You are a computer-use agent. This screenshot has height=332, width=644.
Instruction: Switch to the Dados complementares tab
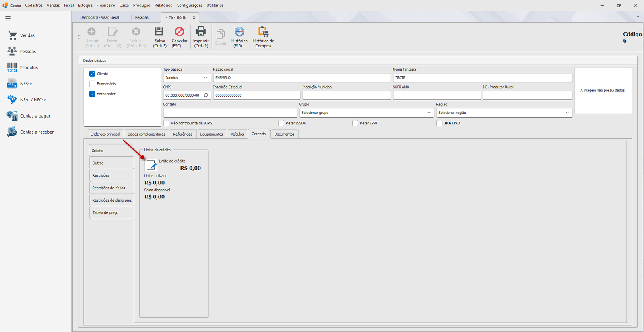click(147, 134)
